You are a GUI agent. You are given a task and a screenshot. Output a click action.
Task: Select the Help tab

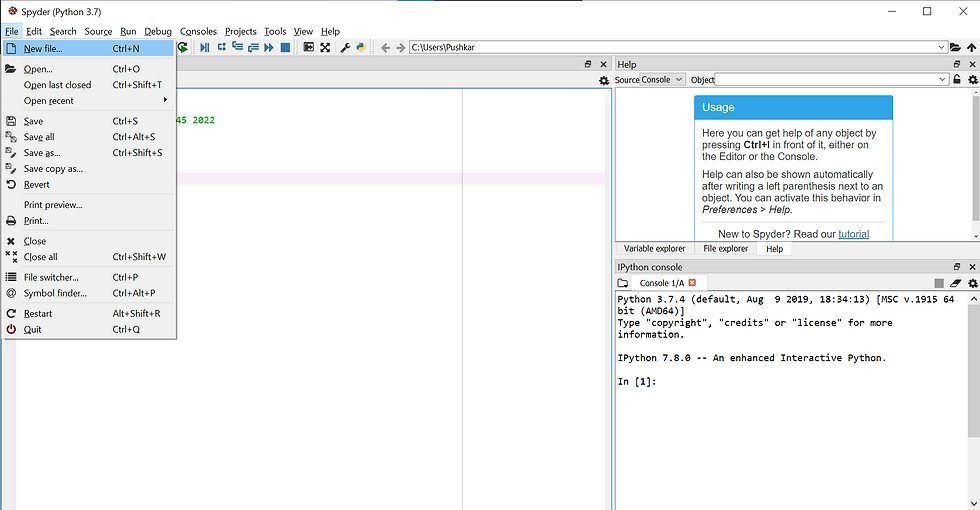pos(774,249)
